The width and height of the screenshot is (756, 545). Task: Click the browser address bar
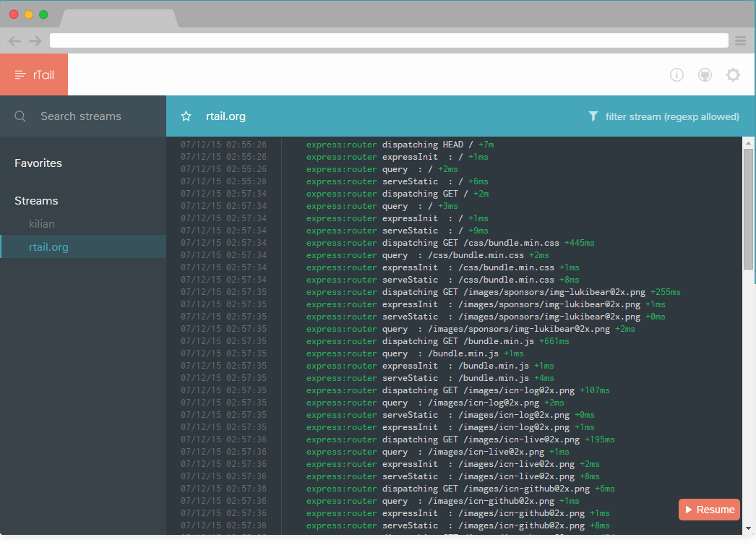tap(389, 40)
